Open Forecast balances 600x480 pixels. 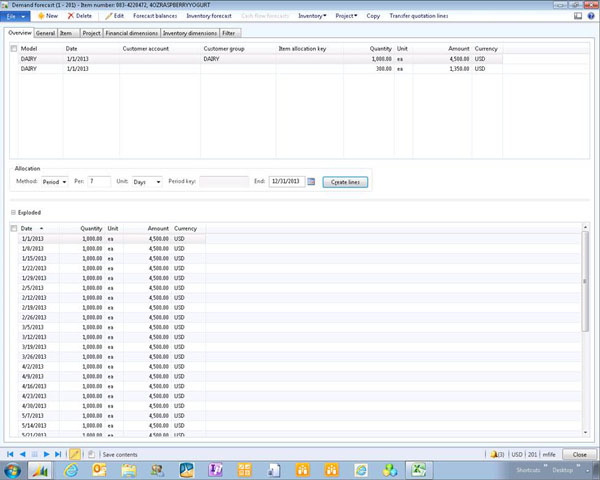pyautogui.click(x=155, y=16)
